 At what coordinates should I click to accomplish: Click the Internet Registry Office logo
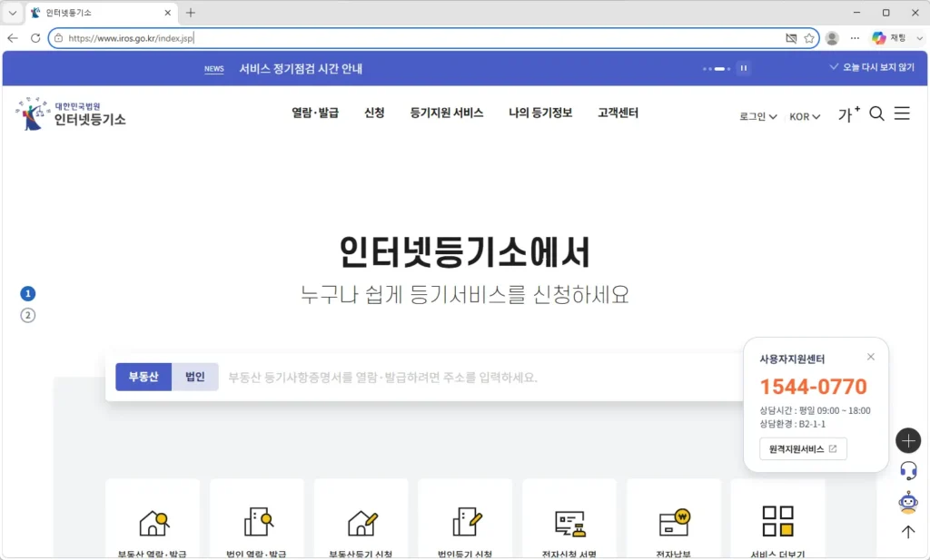coord(71,113)
